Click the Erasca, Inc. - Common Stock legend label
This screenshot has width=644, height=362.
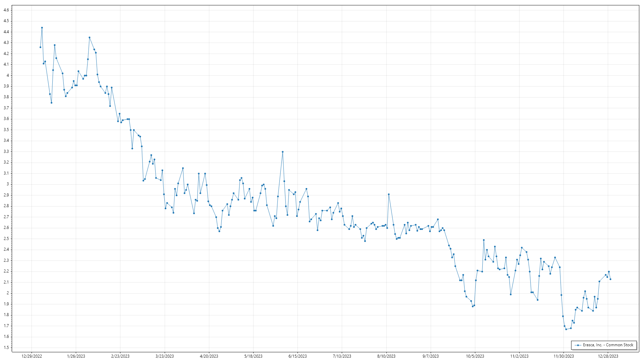pos(608,345)
